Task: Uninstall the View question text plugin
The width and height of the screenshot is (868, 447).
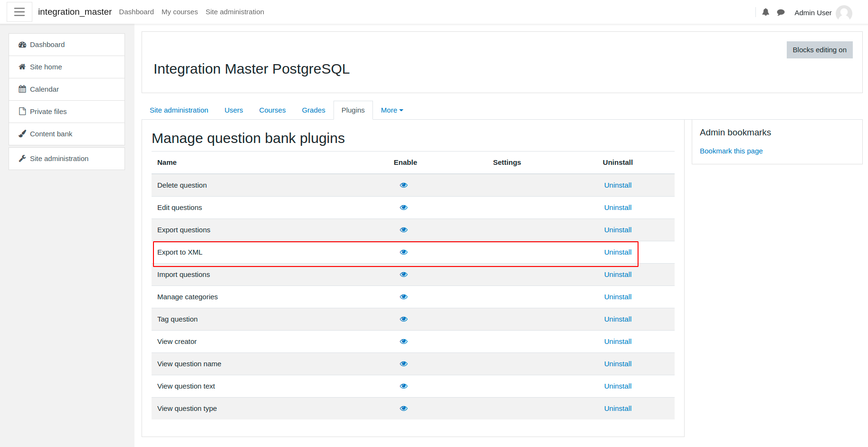Action: click(618, 386)
